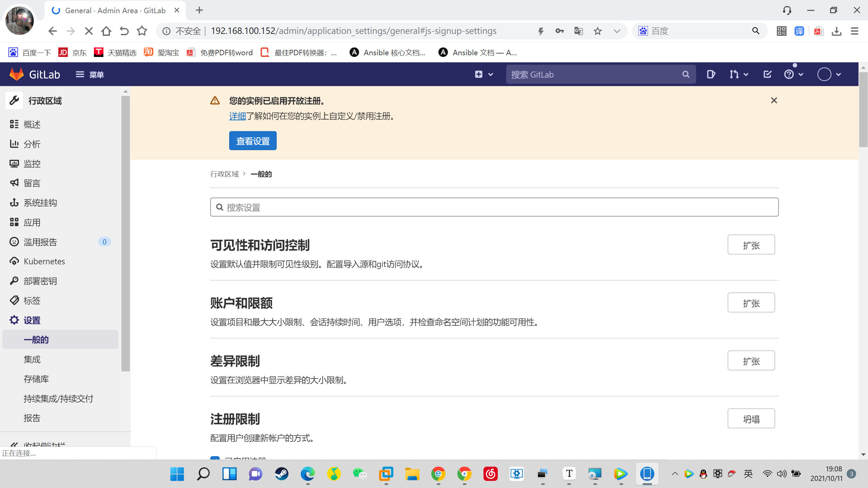
Task: Open the merge requests dropdown
Action: point(739,74)
